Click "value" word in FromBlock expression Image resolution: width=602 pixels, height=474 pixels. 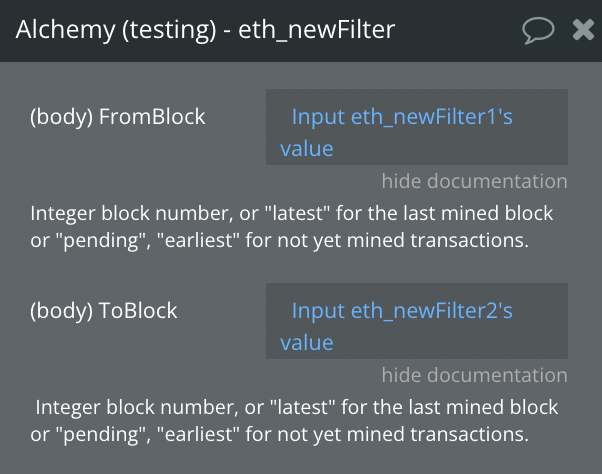(x=307, y=149)
